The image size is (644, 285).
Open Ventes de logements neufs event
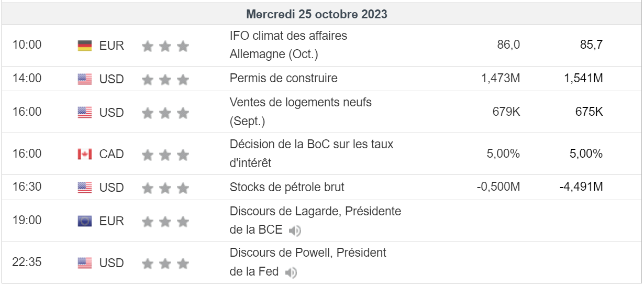coord(301,103)
